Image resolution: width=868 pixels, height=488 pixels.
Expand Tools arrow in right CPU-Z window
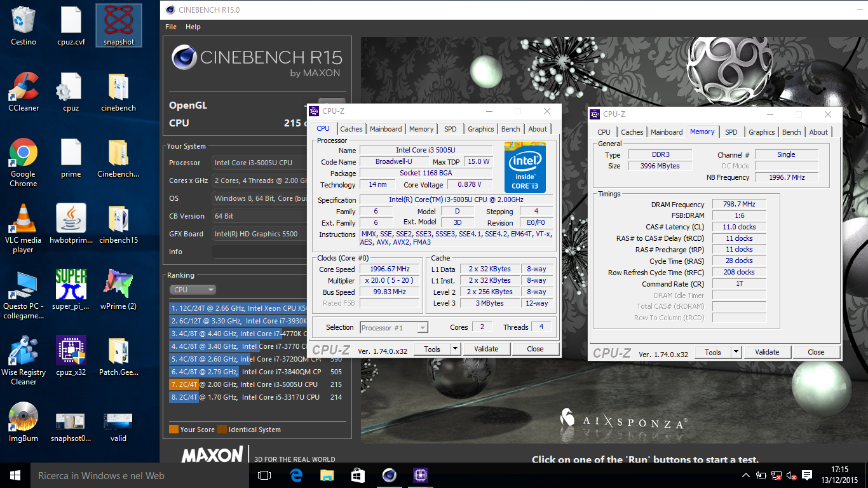pyautogui.click(x=736, y=352)
